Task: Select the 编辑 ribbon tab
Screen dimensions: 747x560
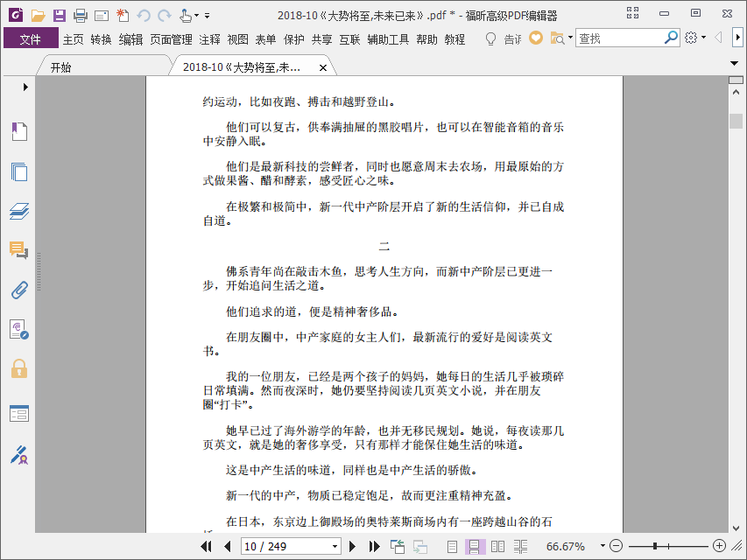Action: pos(130,39)
